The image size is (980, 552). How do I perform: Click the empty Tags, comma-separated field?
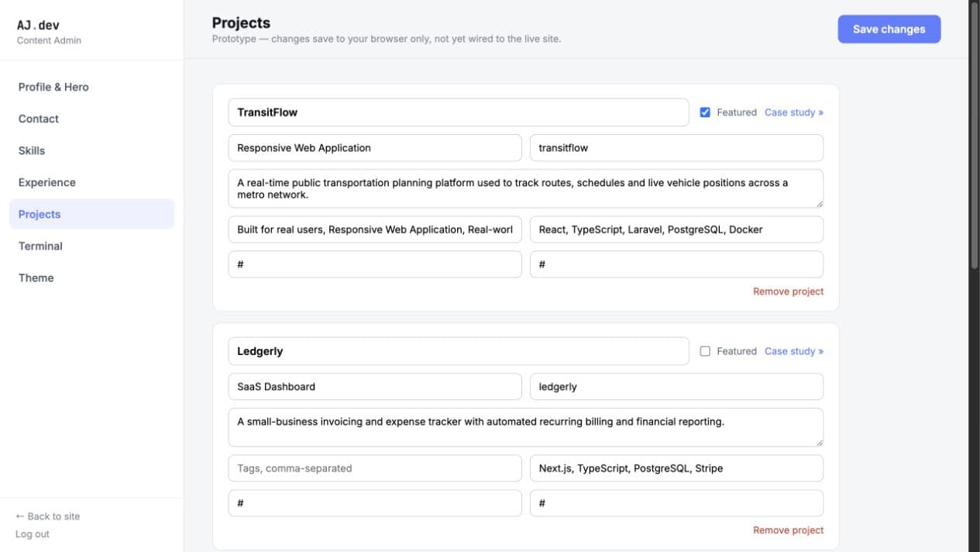375,468
